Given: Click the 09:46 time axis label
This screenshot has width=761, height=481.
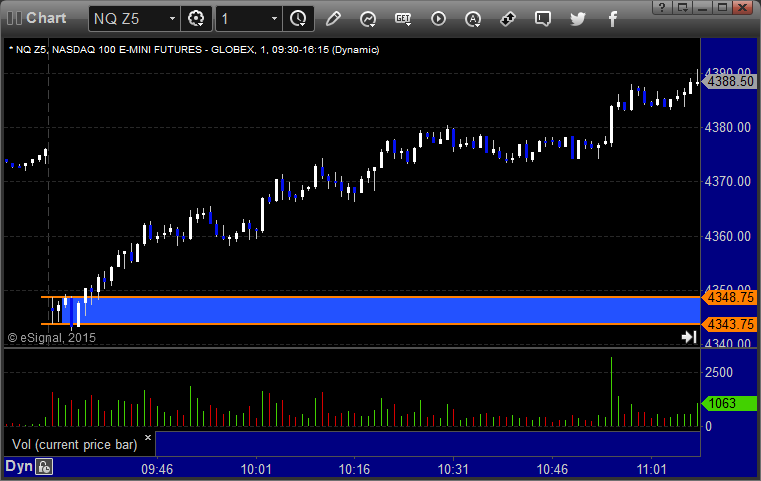Looking at the screenshot, I should click(x=157, y=469).
